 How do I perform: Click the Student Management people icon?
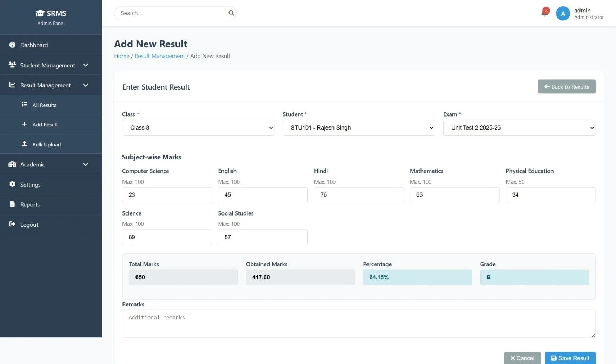pos(13,65)
